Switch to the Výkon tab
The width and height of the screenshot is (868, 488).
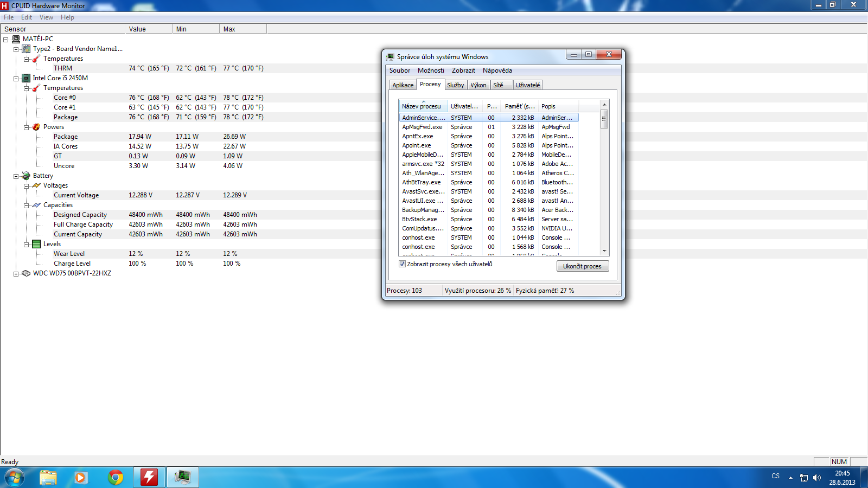pos(478,85)
